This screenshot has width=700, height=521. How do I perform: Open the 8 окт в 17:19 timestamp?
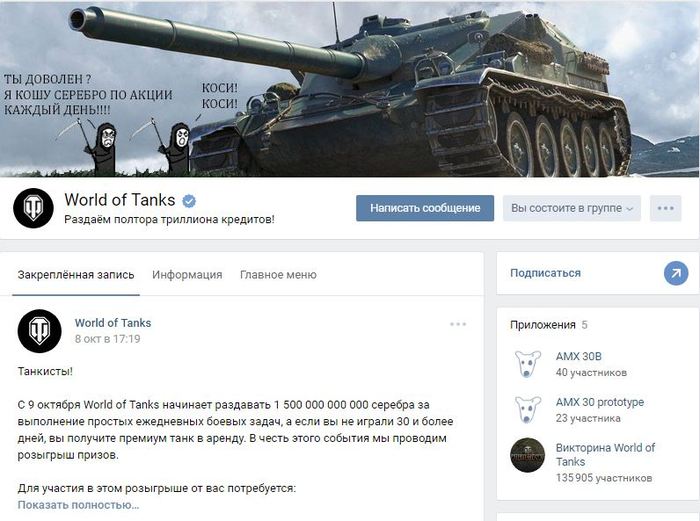pyautogui.click(x=107, y=339)
